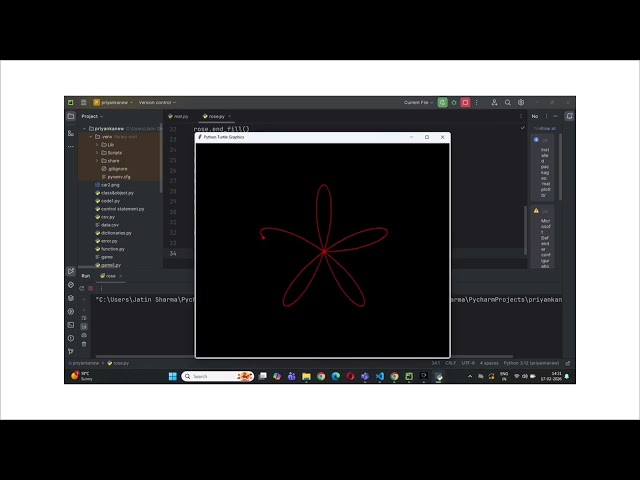Open error.py in project tree
This screenshot has height=480, width=640.
coord(106,241)
